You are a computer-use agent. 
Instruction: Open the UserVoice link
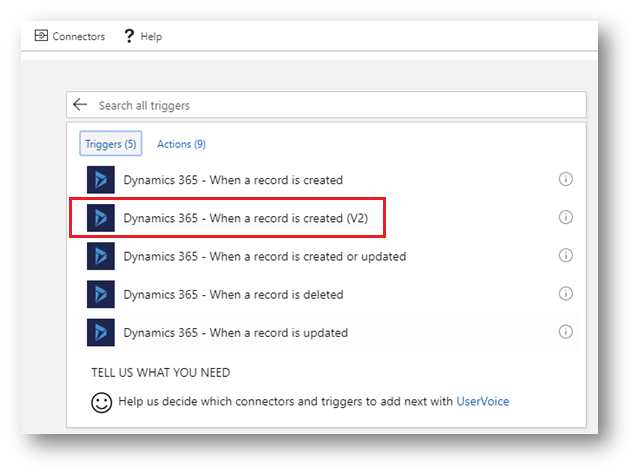pyautogui.click(x=482, y=402)
